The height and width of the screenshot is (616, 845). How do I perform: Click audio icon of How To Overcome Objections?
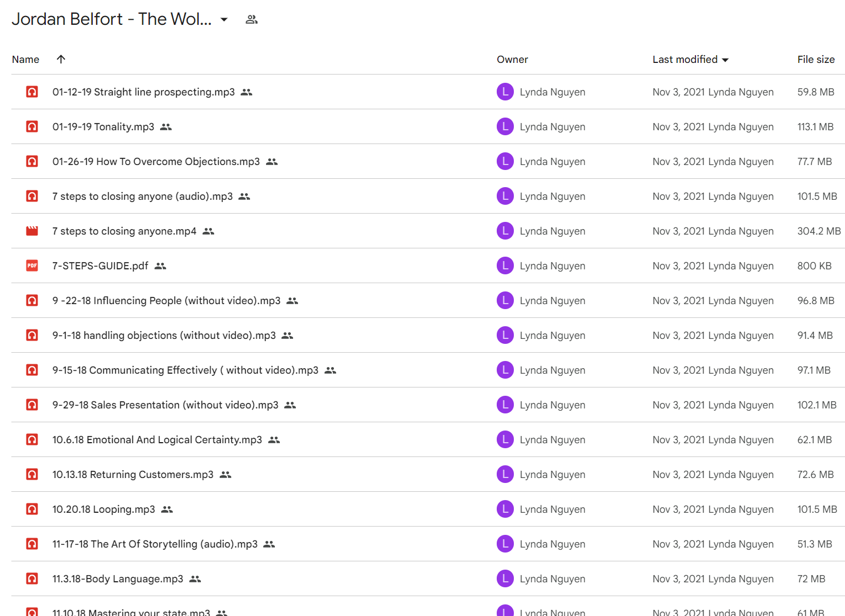tap(32, 161)
